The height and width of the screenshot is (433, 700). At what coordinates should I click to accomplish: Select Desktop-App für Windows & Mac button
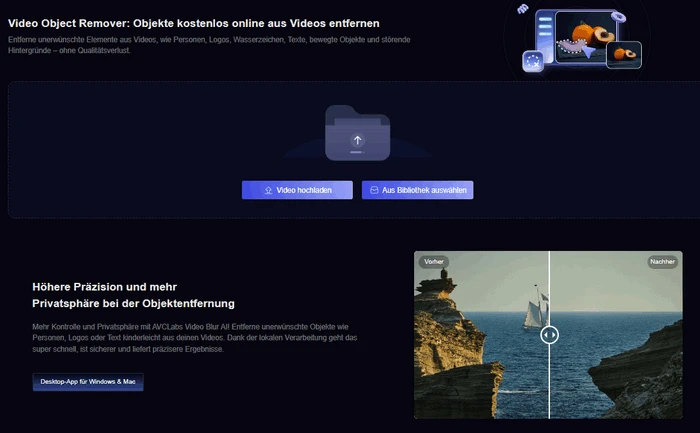[x=88, y=382]
